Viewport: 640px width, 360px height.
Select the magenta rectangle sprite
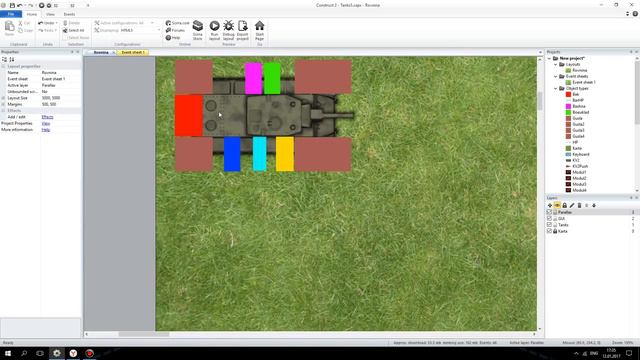[253, 78]
